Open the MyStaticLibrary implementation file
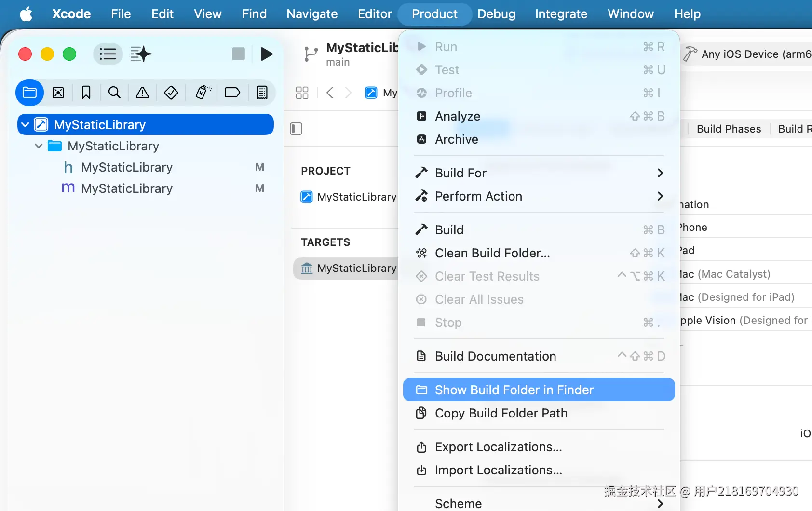 [127, 188]
